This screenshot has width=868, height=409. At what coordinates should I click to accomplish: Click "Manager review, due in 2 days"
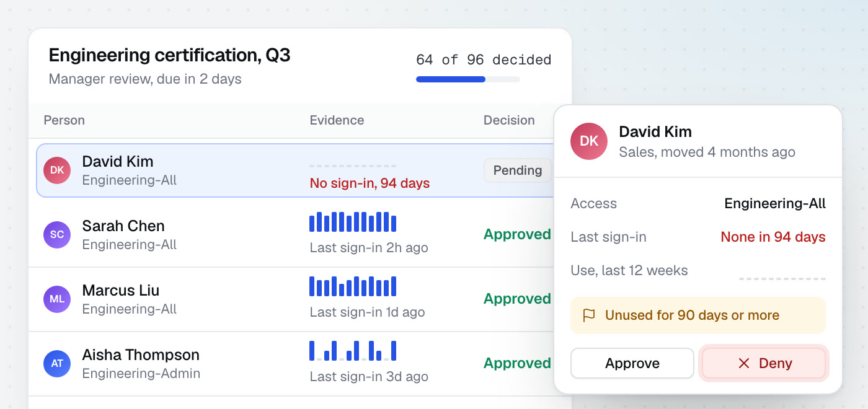(145, 79)
